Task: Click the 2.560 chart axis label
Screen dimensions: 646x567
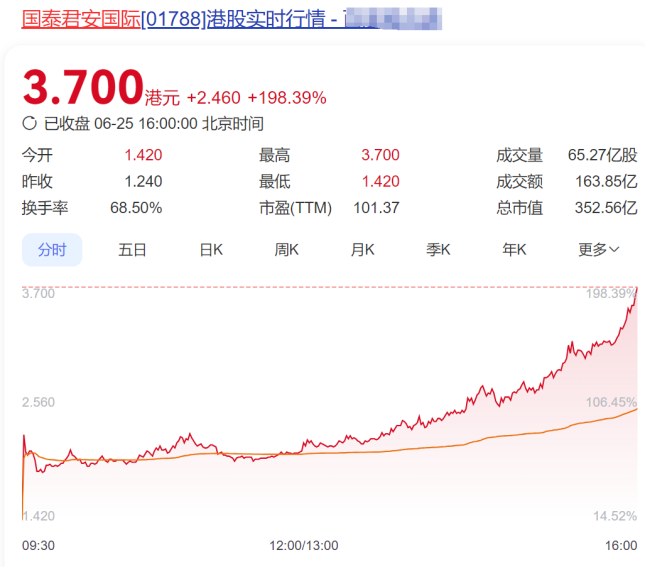Action: [x=38, y=402]
